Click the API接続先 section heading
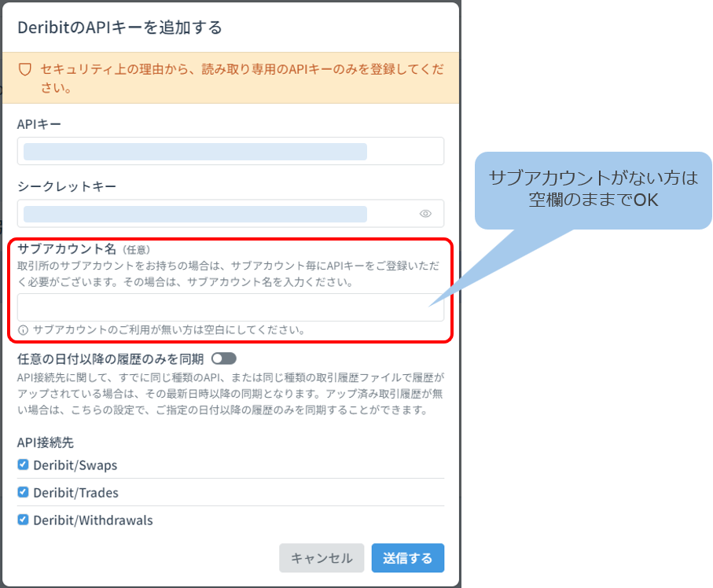This screenshot has height=588, width=713. 46,443
